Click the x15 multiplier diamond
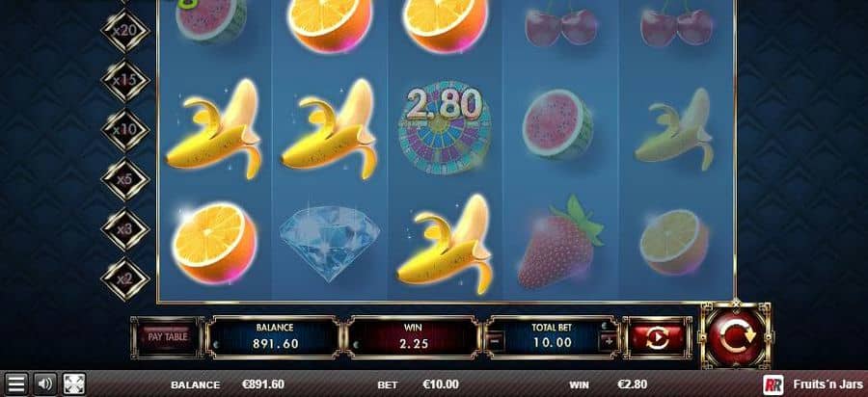The width and height of the screenshot is (868, 397). click(x=125, y=81)
